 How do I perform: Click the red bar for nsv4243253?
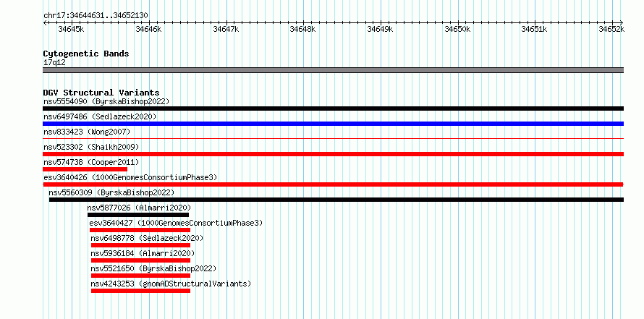[x=140, y=291]
